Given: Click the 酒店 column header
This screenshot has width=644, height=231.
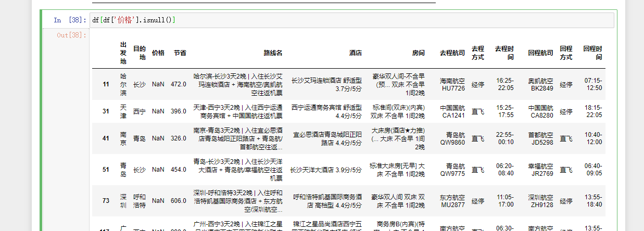Looking at the screenshot, I should 356,53.
